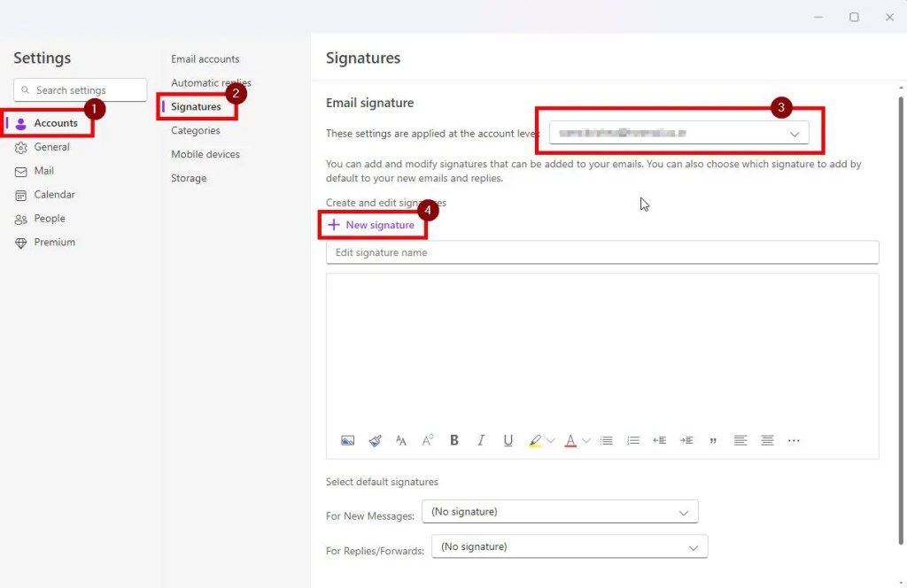Apply italic formatting to the signature text
This screenshot has height=588, width=907.
[x=481, y=440]
